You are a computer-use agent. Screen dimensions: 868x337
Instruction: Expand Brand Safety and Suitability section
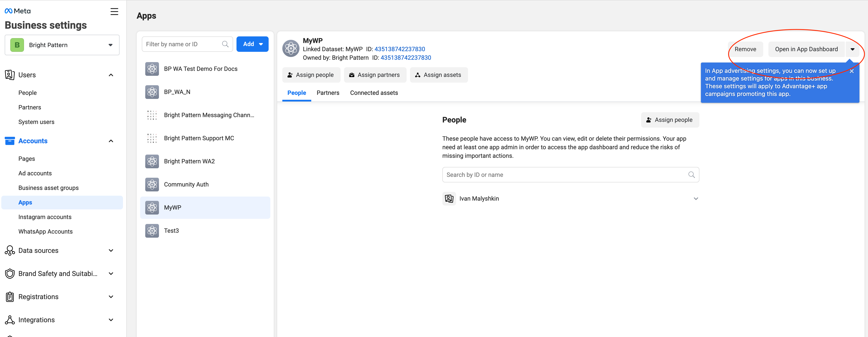point(111,274)
